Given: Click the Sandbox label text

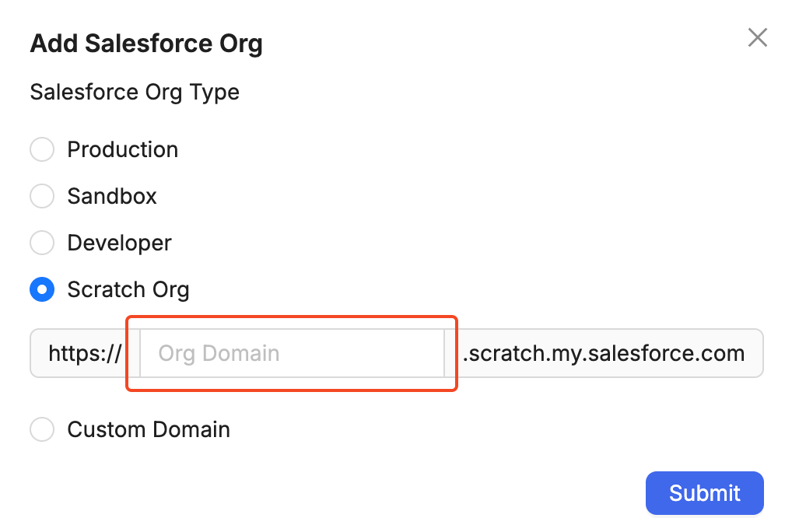Looking at the screenshot, I should [x=112, y=196].
